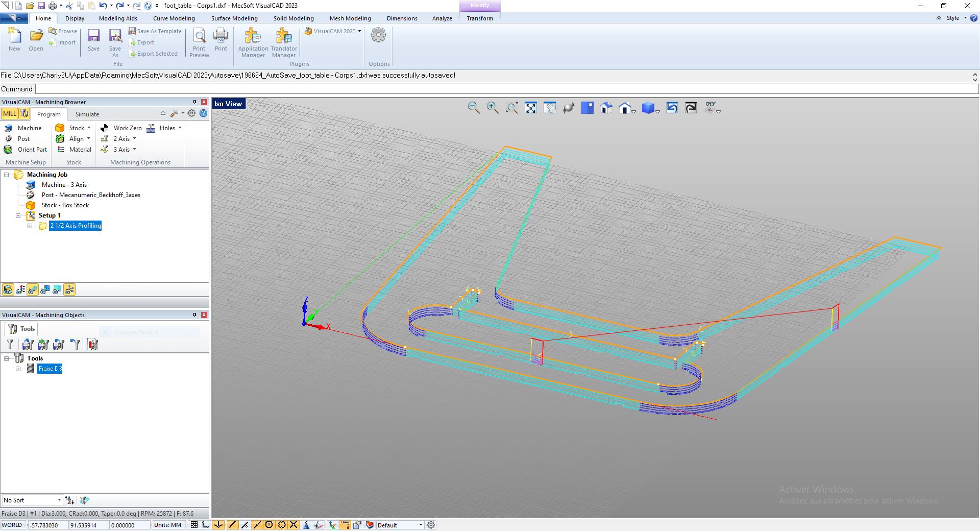Screen dimensions: 980x531
Task: Select the Pan hand view tool
Action: (550, 108)
